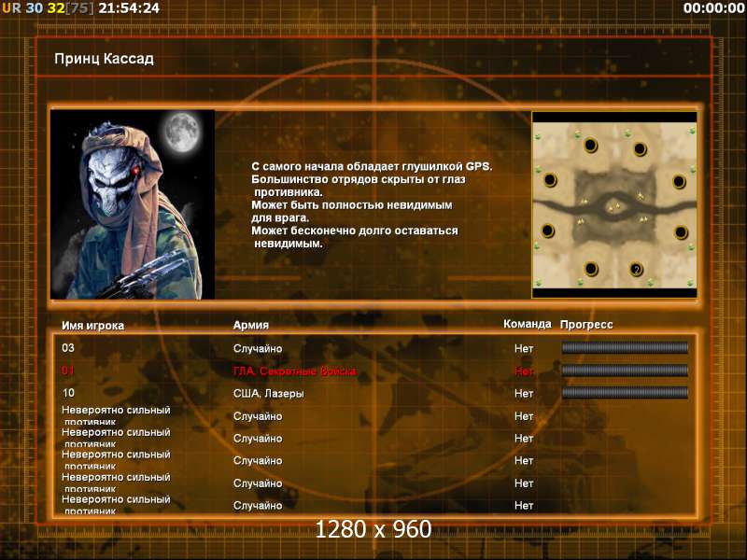Click the line 'Может бесконечно долго оставаться'
The image size is (747, 560).
tap(355, 231)
